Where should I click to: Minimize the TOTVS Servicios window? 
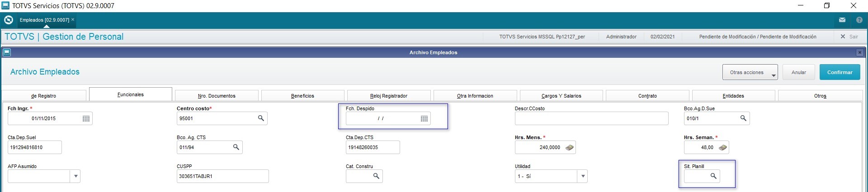tap(801, 5)
